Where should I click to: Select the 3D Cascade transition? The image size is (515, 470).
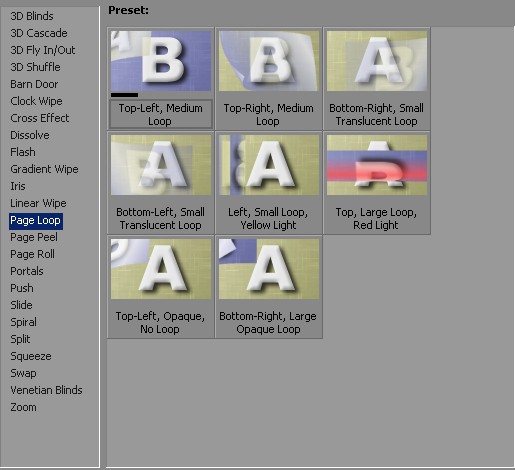pos(39,33)
